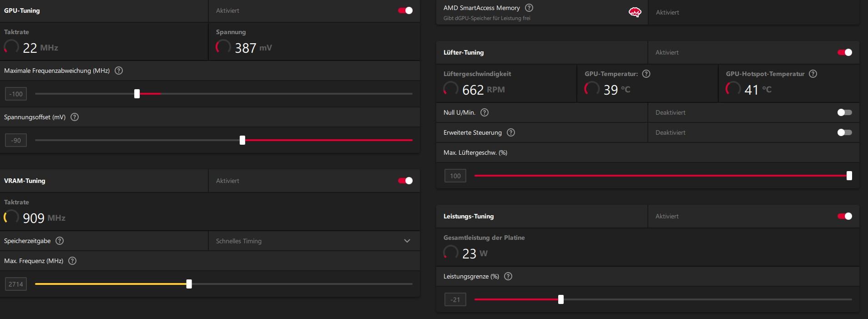Click help icon next to GPU-Temperatur

[x=646, y=74]
